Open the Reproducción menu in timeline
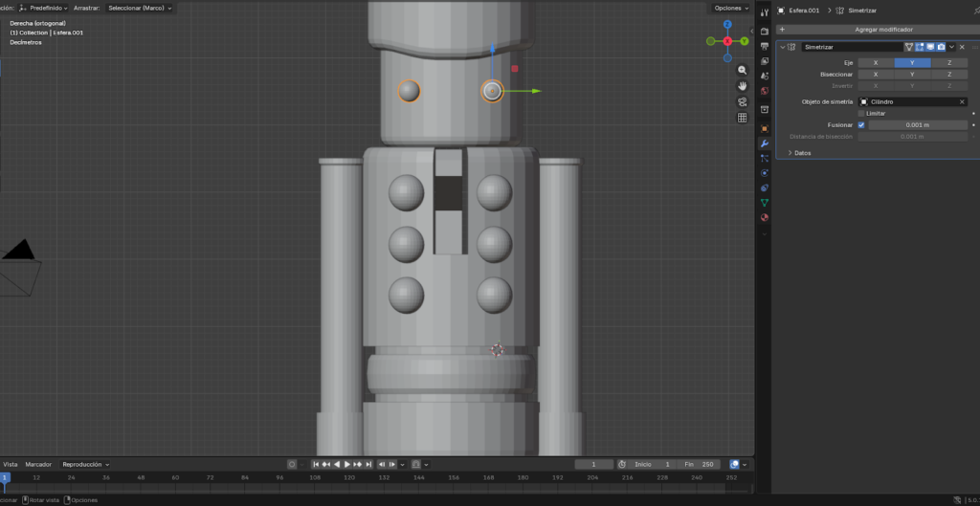Viewport: 980px width, 506px height. (x=85, y=464)
